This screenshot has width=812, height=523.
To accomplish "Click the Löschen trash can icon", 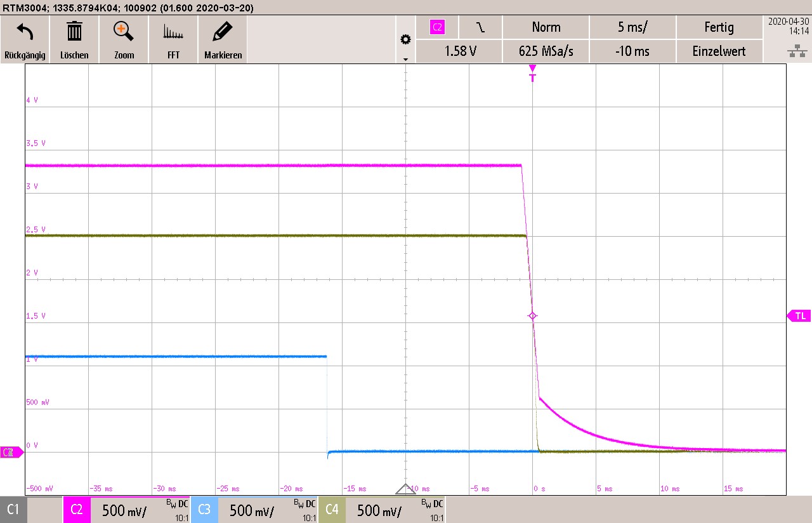I will (74, 31).
